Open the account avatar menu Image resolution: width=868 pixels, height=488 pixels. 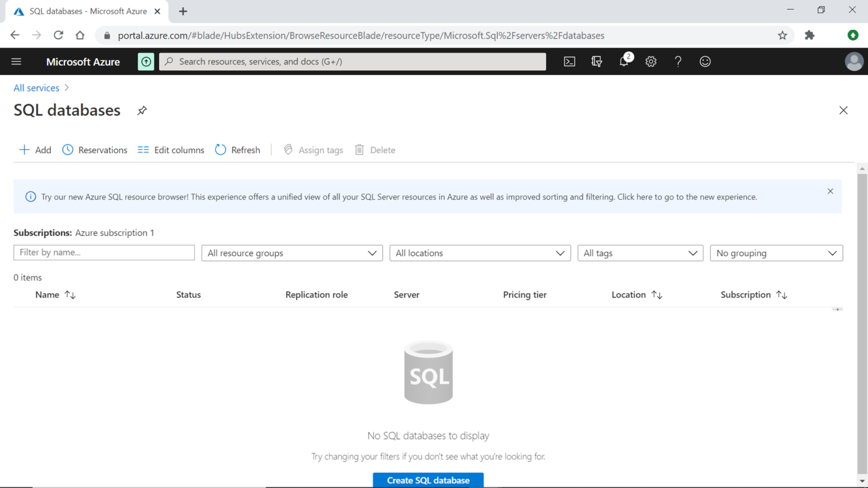pyautogui.click(x=854, y=62)
